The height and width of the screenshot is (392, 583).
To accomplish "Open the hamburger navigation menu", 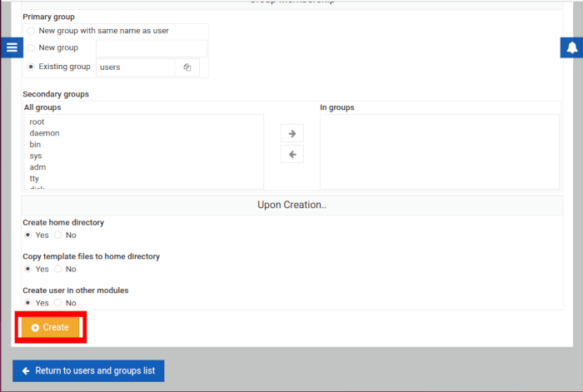I will coord(12,47).
